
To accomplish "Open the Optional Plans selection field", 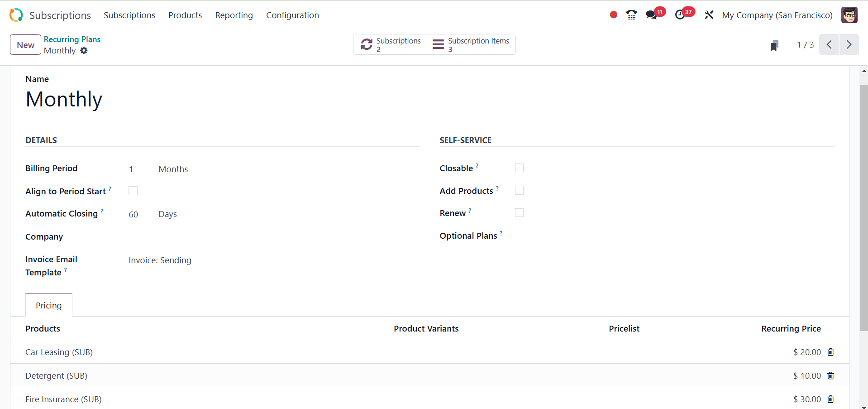I will (x=674, y=236).
